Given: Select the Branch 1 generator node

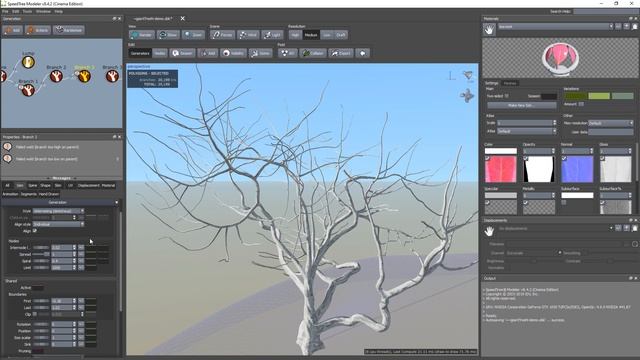Looking at the screenshot, I should [x=28, y=90].
